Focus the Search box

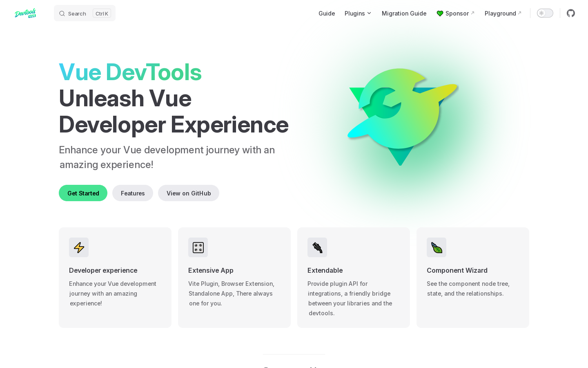click(85, 13)
